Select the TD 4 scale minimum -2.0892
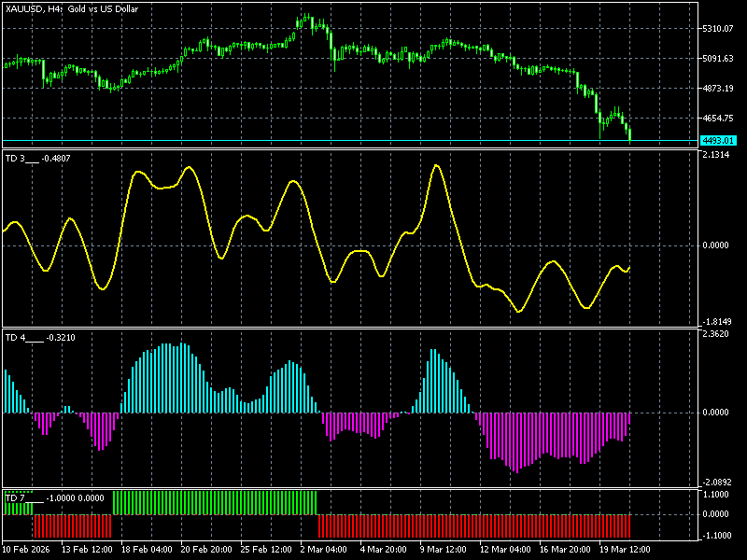Image resolution: width=747 pixels, height=560 pixels. [x=717, y=483]
